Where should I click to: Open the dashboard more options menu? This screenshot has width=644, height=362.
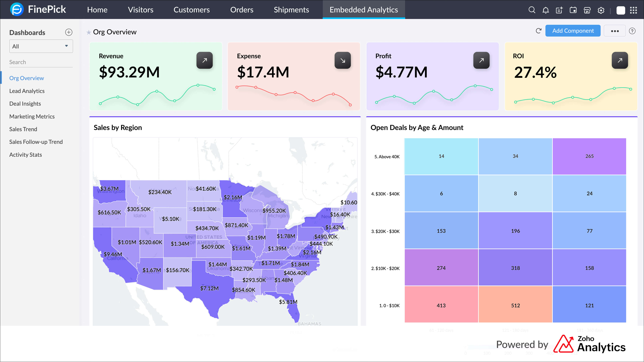(615, 31)
